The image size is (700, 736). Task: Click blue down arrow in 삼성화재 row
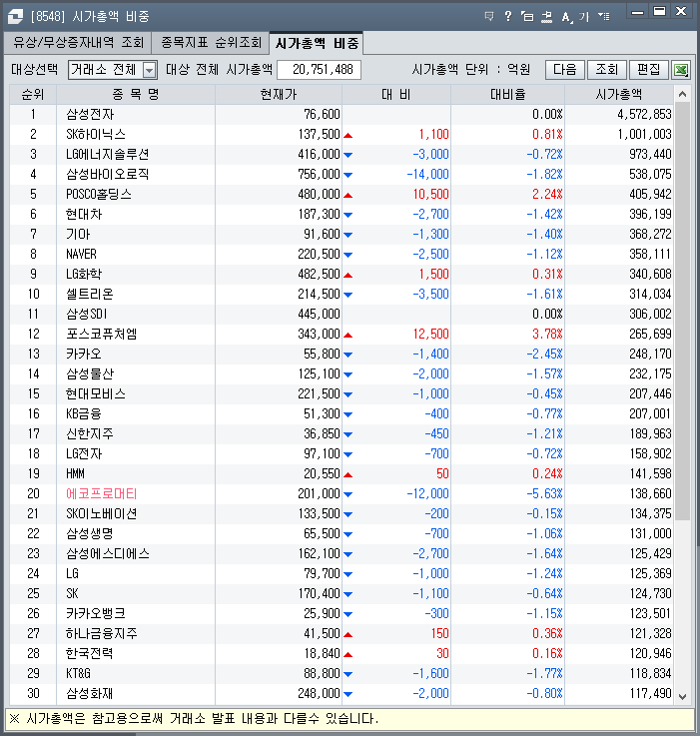348,694
